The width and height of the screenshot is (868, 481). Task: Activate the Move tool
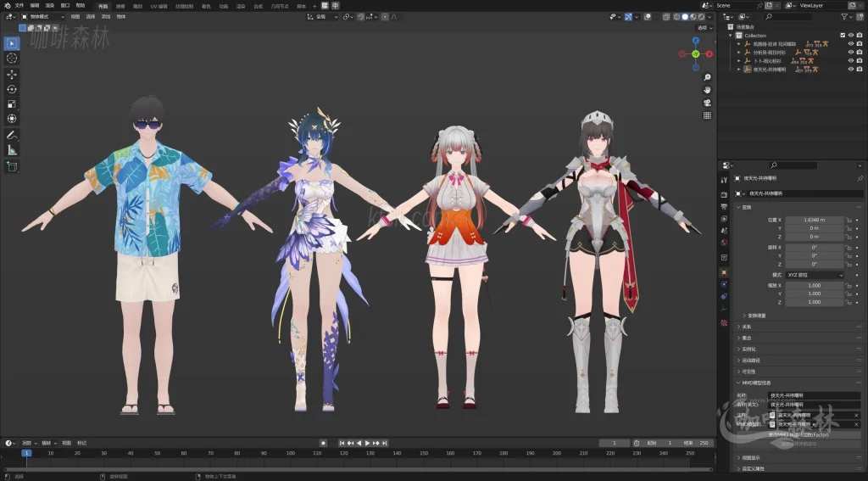click(x=12, y=75)
